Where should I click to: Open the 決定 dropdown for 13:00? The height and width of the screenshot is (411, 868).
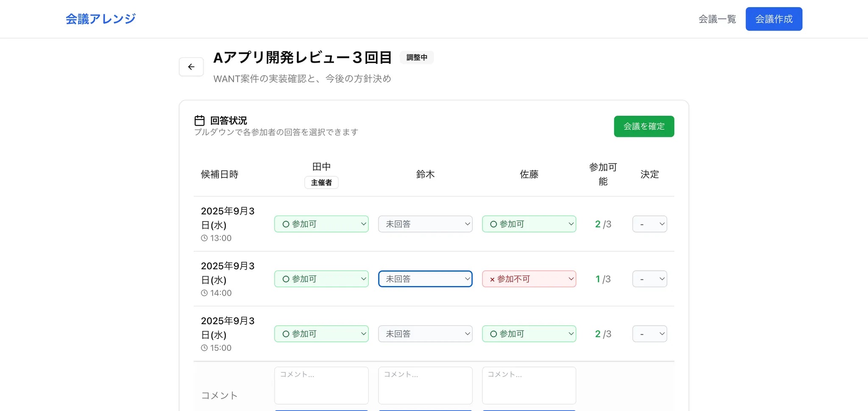[x=649, y=224]
